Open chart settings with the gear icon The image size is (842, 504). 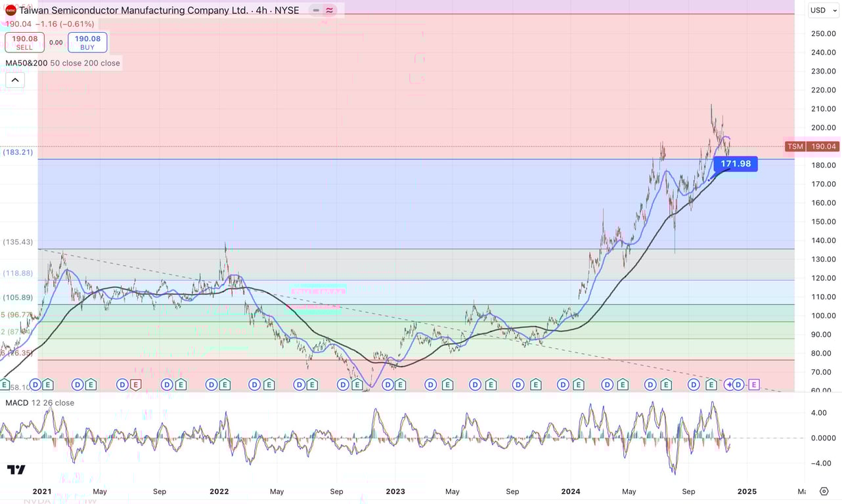click(824, 491)
